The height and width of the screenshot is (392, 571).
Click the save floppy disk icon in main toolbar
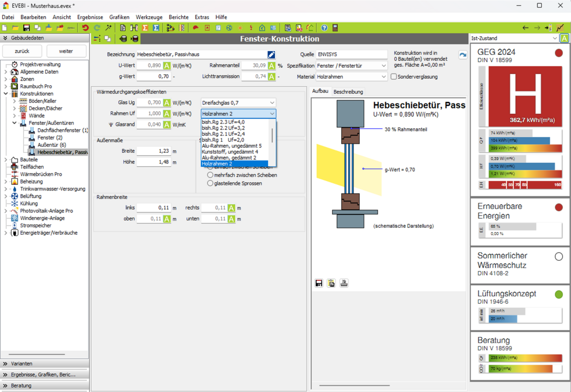[26, 28]
